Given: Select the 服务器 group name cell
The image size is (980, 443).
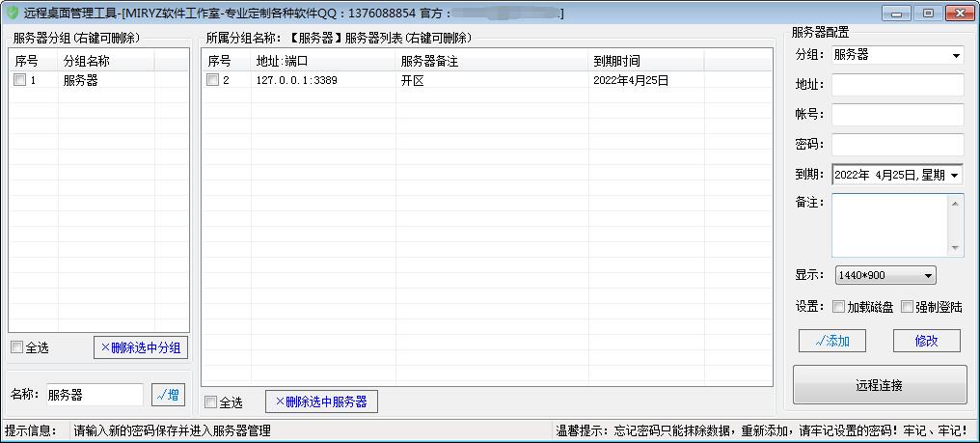Looking at the screenshot, I should [81, 81].
